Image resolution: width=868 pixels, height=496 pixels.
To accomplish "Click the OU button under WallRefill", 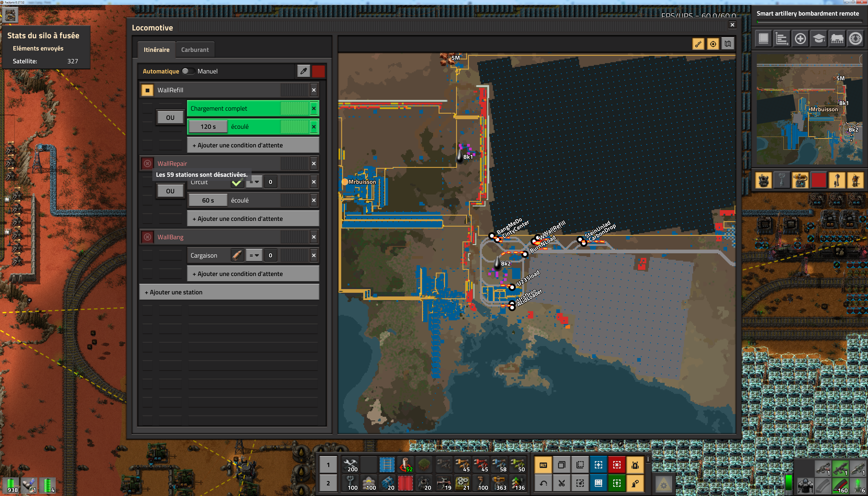I will pyautogui.click(x=170, y=118).
